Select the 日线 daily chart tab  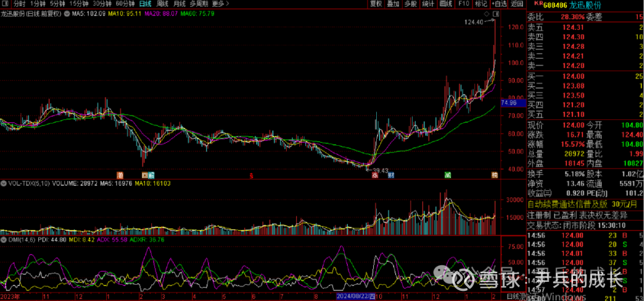pos(145,4)
